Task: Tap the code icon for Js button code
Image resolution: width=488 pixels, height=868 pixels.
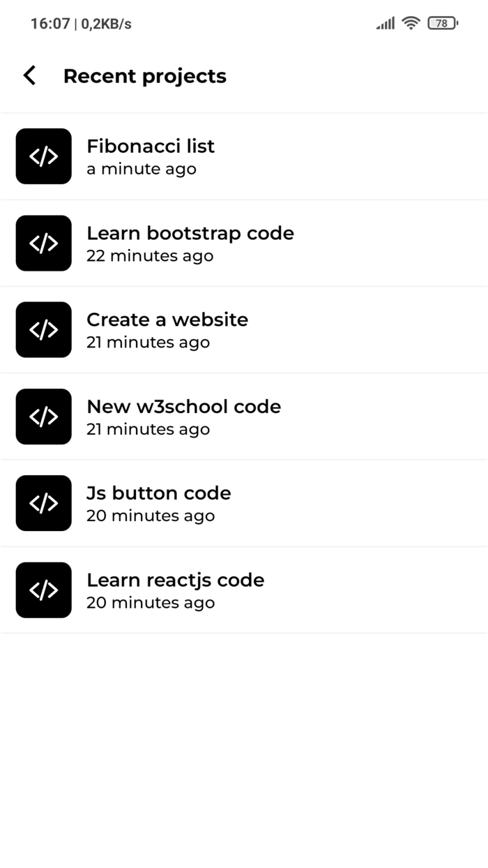Action: [43, 503]
